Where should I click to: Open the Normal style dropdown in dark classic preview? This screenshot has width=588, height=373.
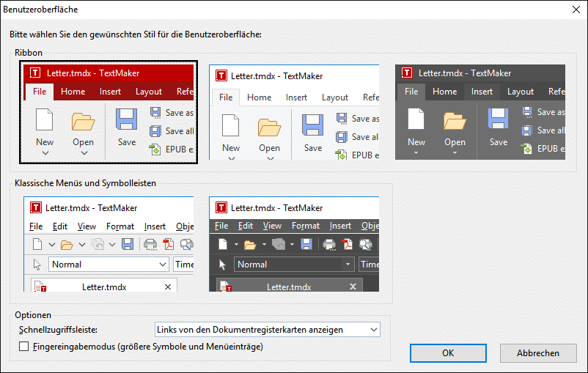[x=348, y=265]
